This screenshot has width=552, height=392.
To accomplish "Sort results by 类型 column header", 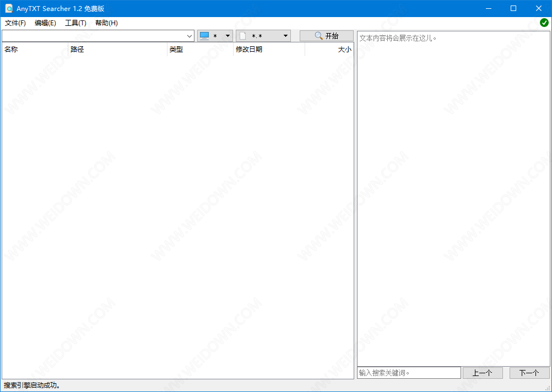I will point(200,50).
